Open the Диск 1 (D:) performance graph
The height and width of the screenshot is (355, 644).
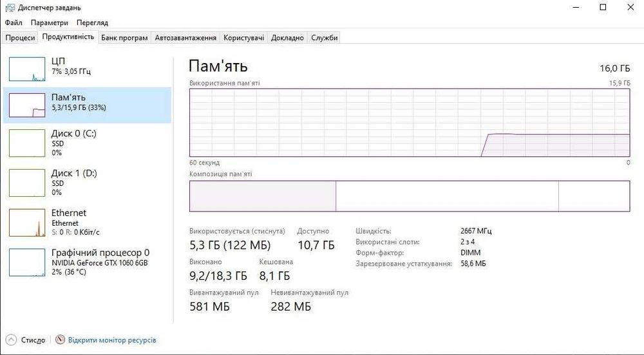coord(27,182)
